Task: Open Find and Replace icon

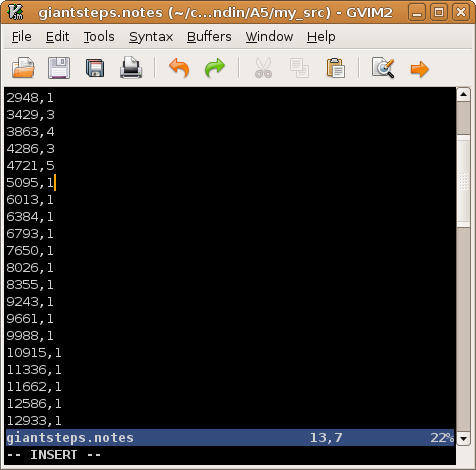Action: pos(383,68)
